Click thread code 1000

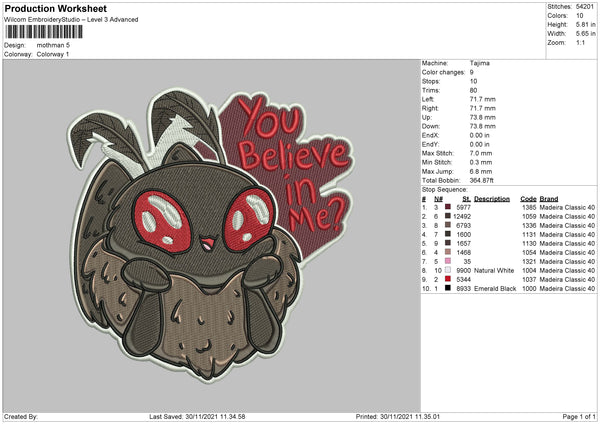529,288
